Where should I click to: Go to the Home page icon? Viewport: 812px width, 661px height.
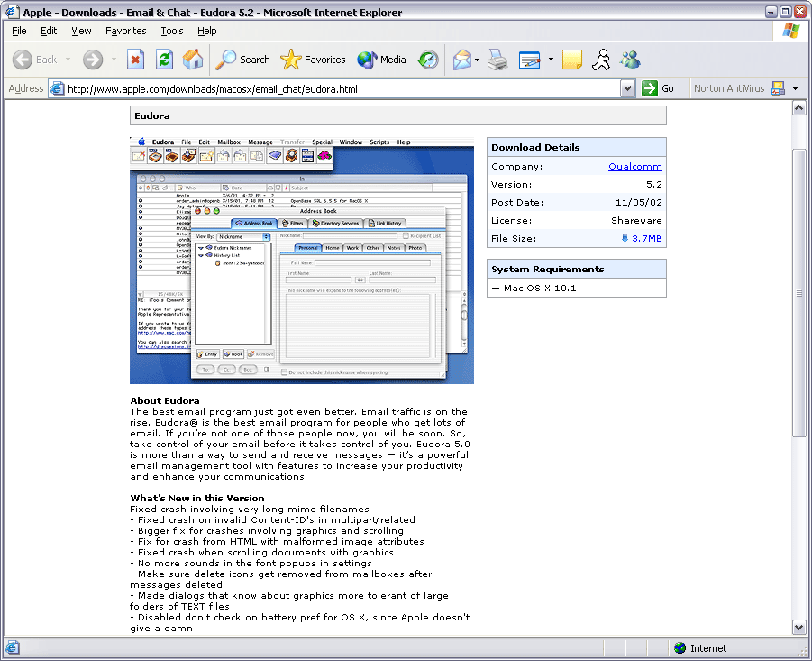pyautogui.click(x=193, y=60)
